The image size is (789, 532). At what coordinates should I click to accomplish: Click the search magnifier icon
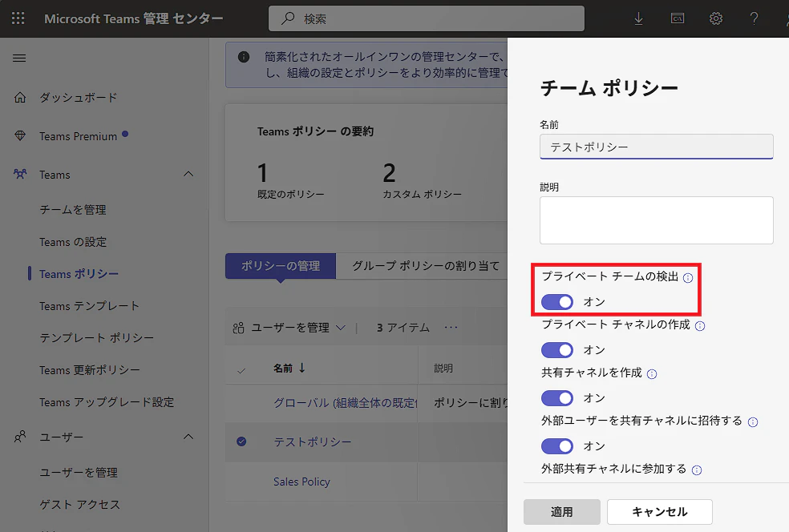click(x=288, y=18)
